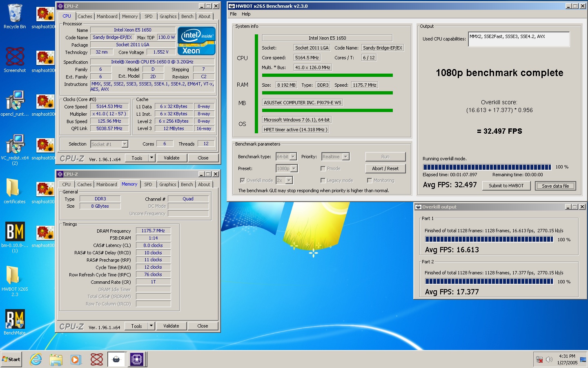Open the Recycle Bin desktop icon

(15, 16)
